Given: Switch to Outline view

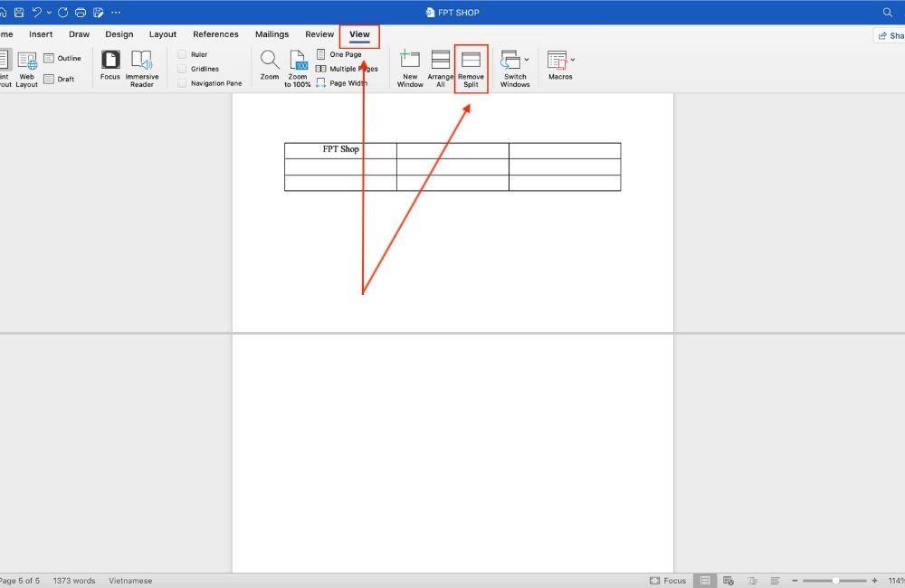Looking at the screenshot, I should 62,58.
